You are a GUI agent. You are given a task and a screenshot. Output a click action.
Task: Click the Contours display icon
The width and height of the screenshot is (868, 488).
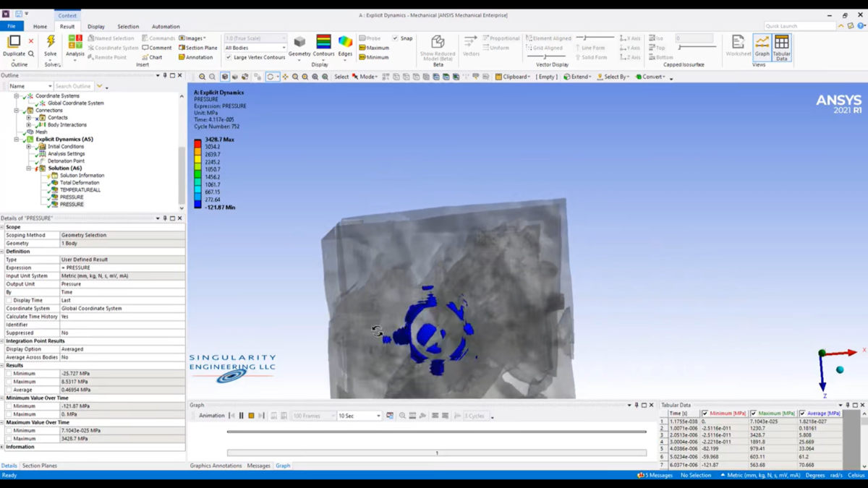point(323,42)
